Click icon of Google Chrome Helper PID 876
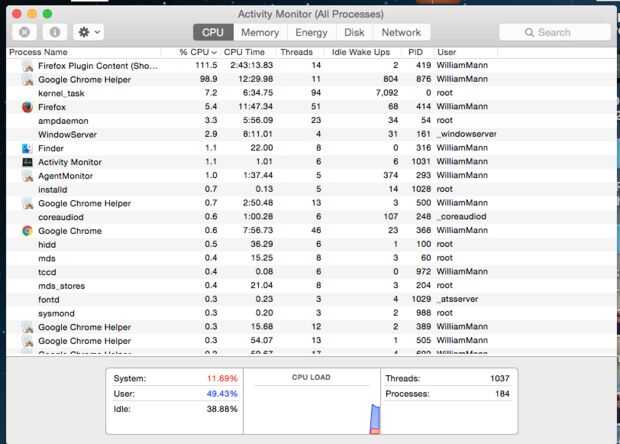Viewport: 620px width, 444px height. pos(27,80)
